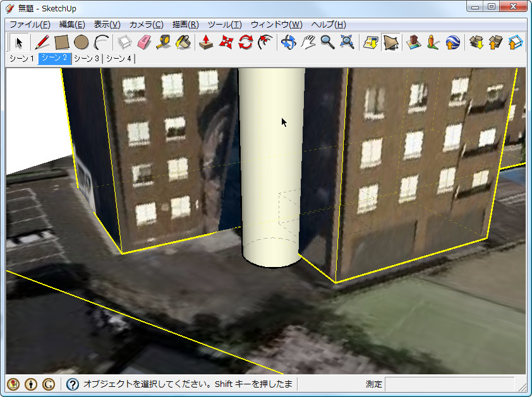This screenshot has width=532, height=397.
Task: Click the Make Component icon
Action: pyautogui.click(x=124, y=42)
